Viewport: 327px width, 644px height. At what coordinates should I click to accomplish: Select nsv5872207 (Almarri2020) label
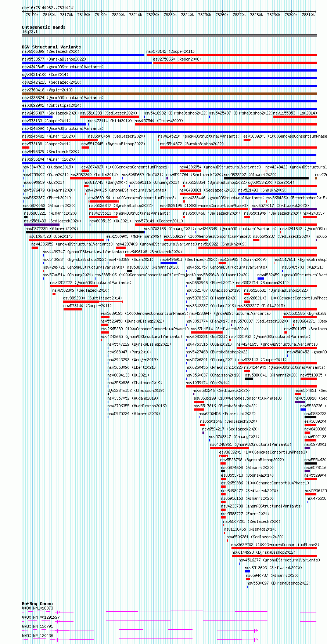(251, 175)
